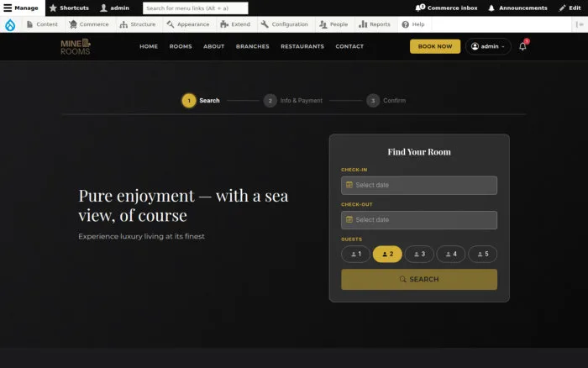
Task: Go to the CONTACT page
Action: point(349,46)
